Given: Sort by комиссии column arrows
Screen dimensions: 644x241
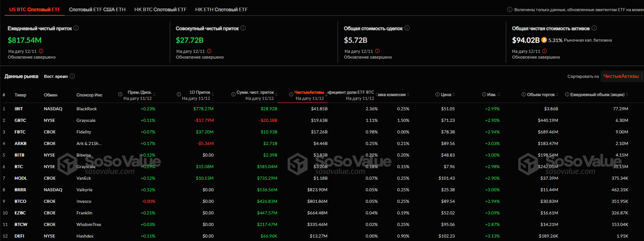Looking at the screenshot, I should click(x=408, y=94).
